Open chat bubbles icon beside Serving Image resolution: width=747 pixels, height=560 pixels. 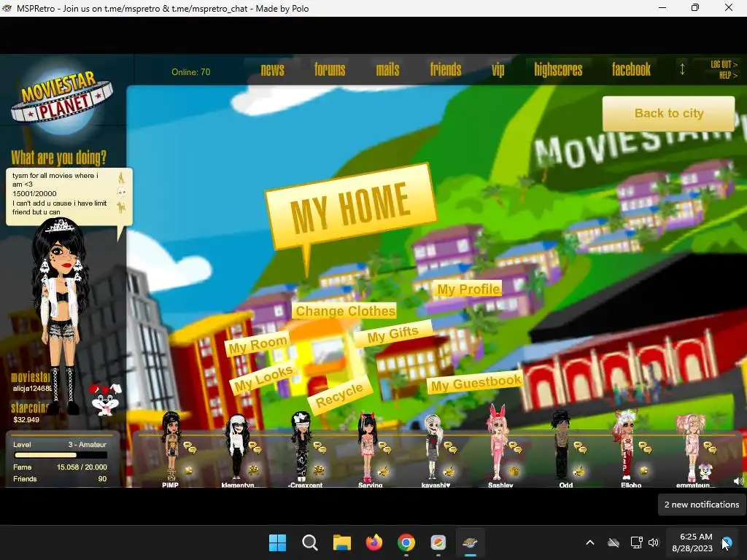coord(385,448)
